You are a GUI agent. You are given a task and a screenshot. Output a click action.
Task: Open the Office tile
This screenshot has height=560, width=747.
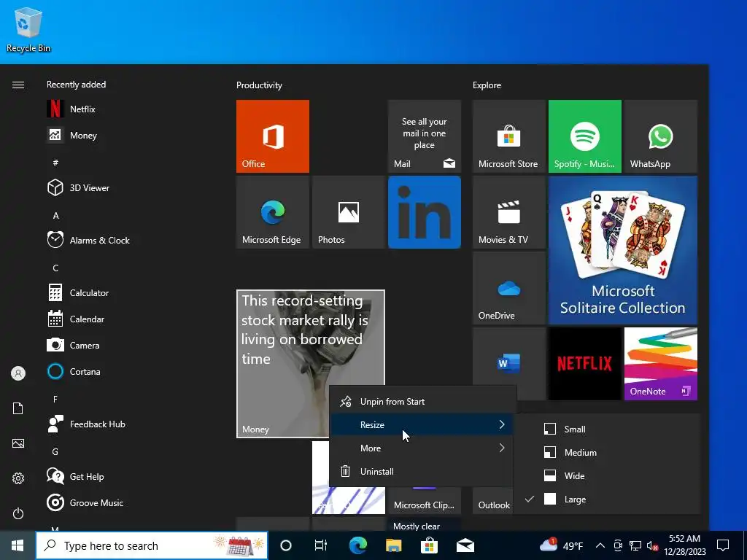click(x=273, y=136)
